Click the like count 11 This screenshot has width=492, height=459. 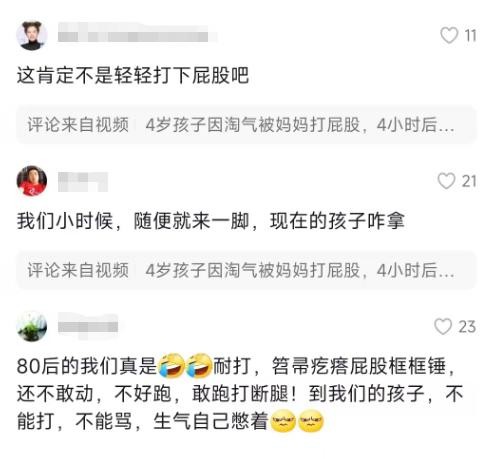(470, 35)
